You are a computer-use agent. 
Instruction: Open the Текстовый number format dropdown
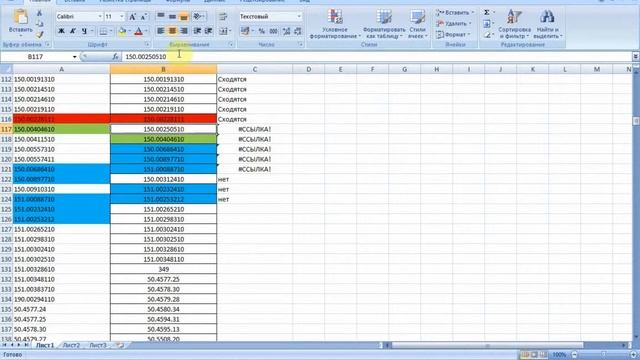pos(299,17)
